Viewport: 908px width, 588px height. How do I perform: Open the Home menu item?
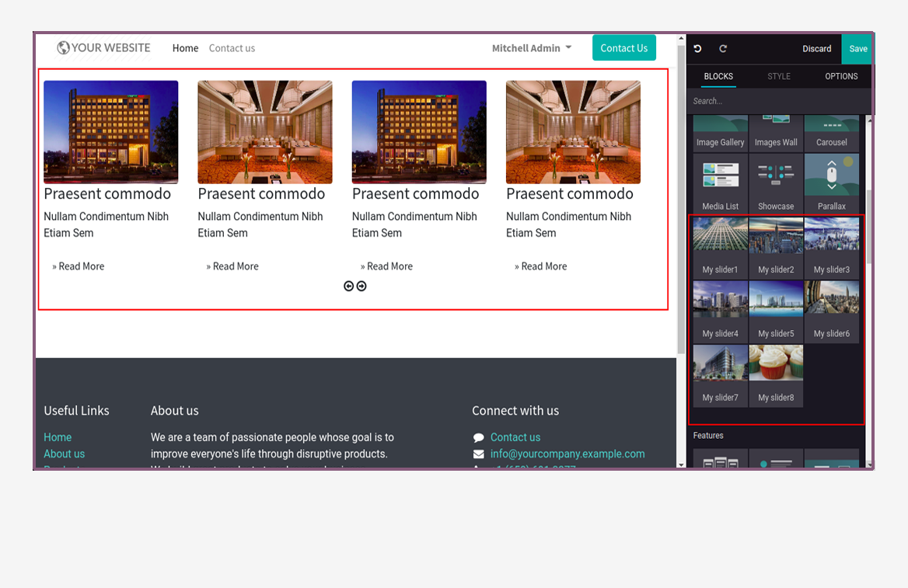click(x=185, y=48)
